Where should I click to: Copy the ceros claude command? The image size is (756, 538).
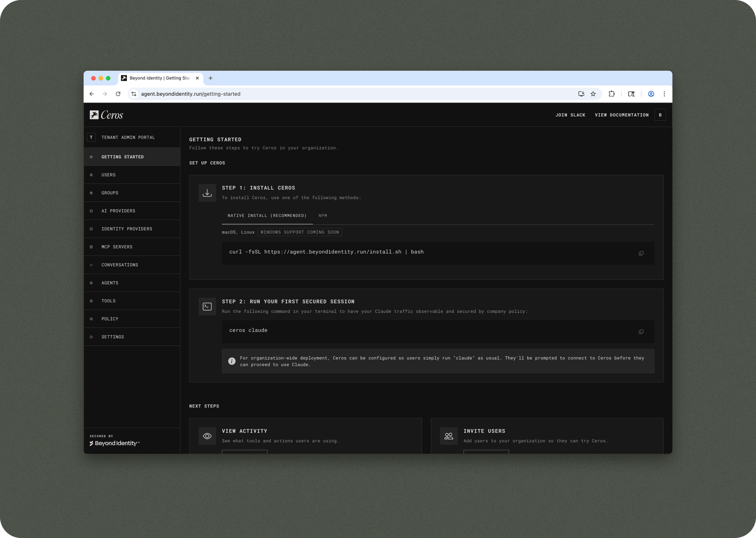(x=641, y=332)
